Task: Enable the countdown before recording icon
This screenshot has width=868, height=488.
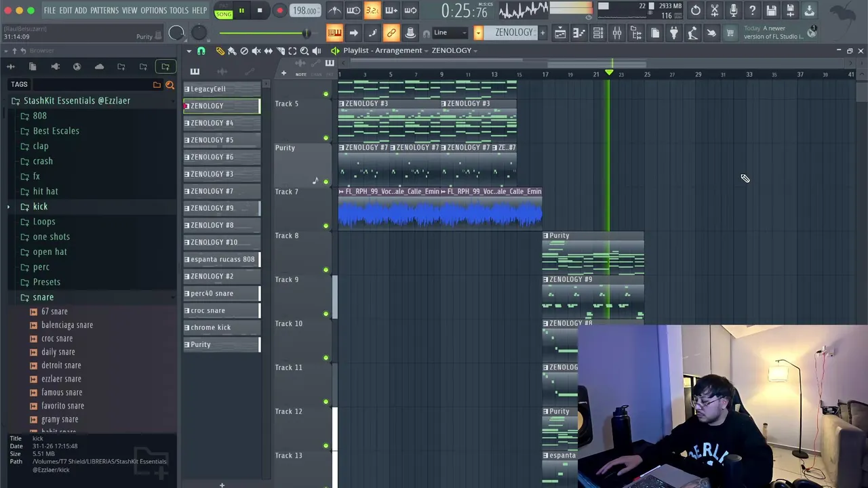Action: pyautogui.click(x=372, y=10)
